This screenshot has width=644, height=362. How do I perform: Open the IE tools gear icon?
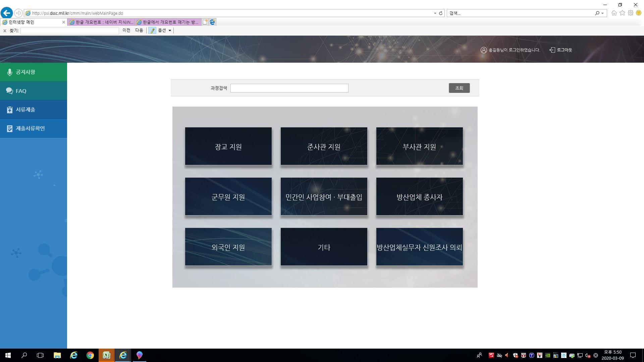631,13
